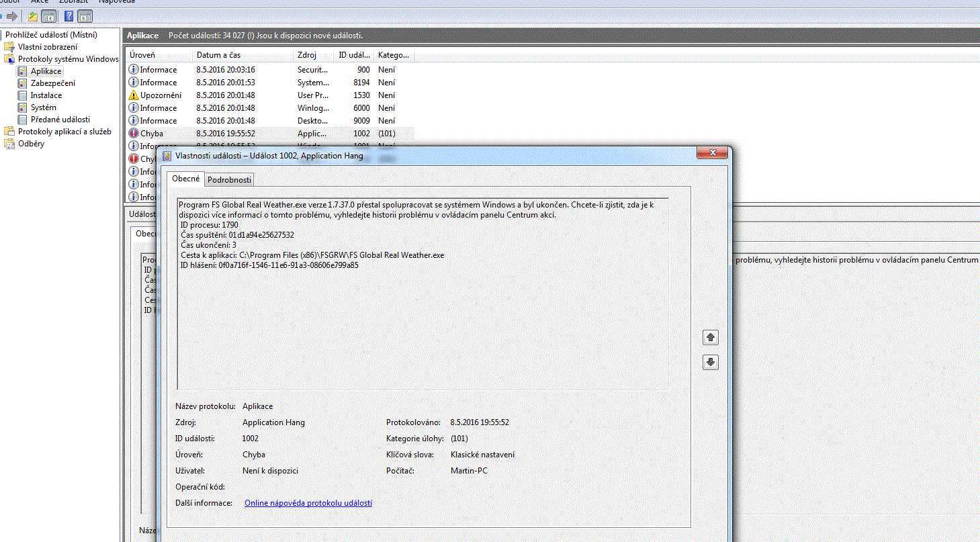Click the Vlastní zobrazení folder icon
This screenshot has height=542, width=980.
tap(10, 47)
